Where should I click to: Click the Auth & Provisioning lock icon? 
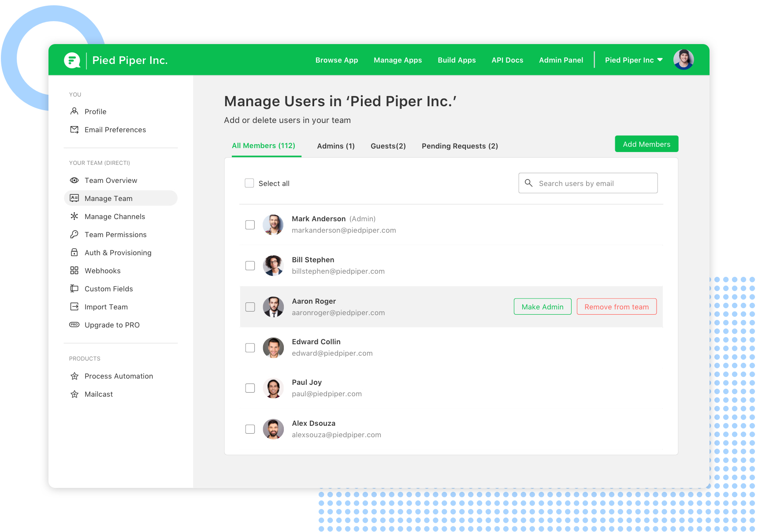(74, 253)
